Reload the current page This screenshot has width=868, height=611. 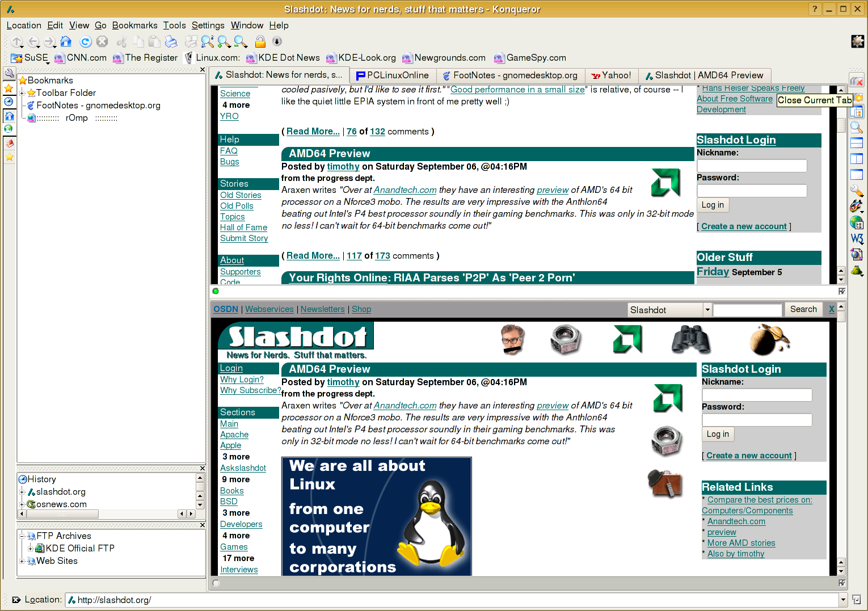click(x=86, y=41)
